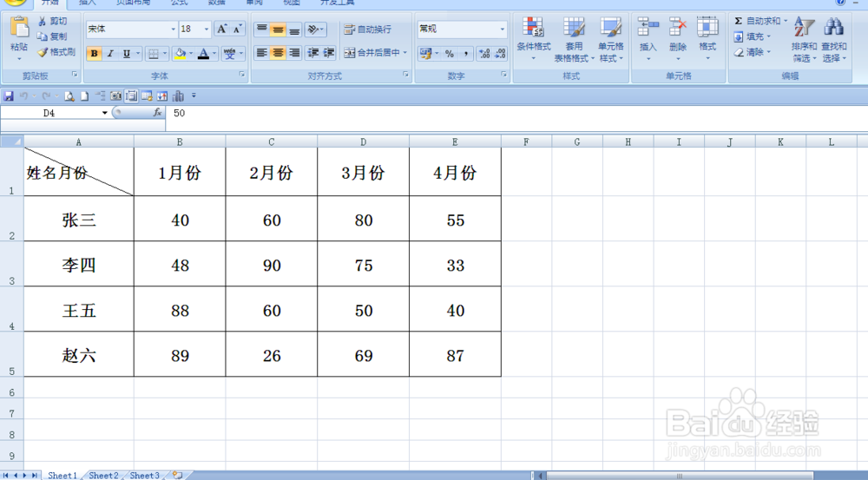Toggle Italic formatting
This screenshot has height=480, width=868.
coord(110,54)
